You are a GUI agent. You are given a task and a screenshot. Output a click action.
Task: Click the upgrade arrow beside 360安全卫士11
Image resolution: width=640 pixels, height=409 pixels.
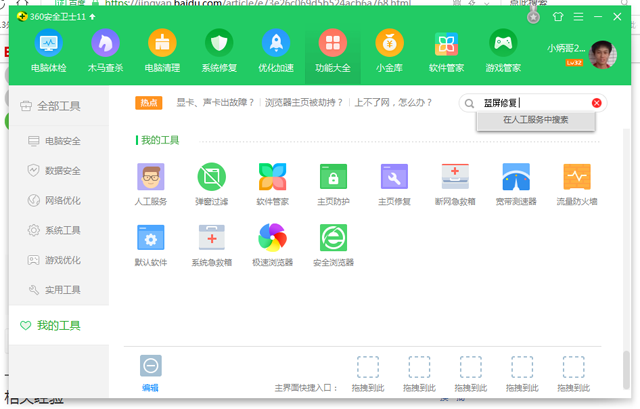click(92, 17)
